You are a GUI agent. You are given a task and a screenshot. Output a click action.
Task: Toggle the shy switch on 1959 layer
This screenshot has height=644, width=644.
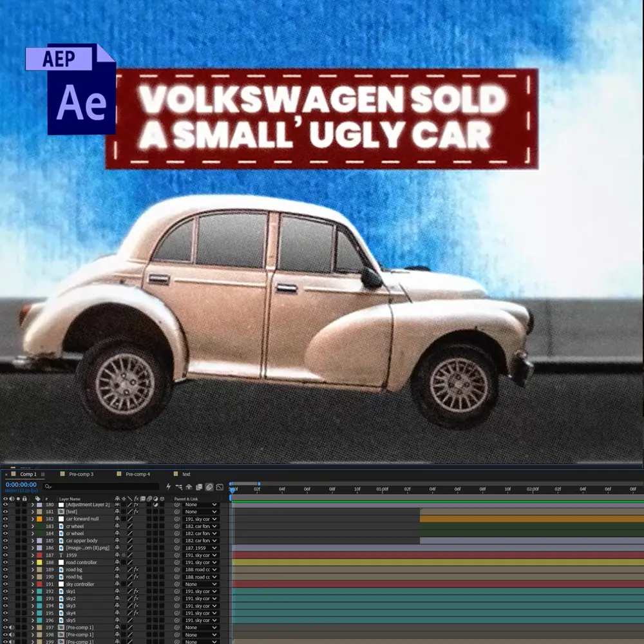click(117, 555)
